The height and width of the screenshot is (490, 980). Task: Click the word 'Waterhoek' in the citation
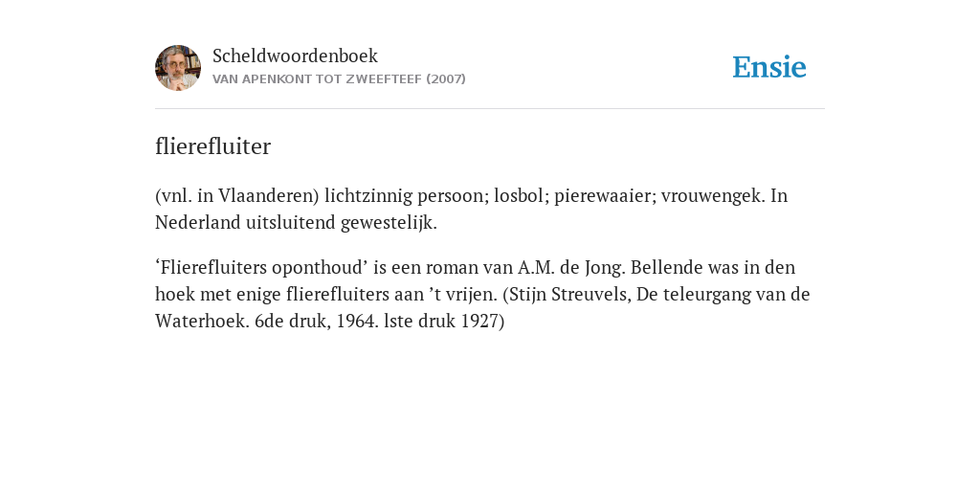point(200,321)
